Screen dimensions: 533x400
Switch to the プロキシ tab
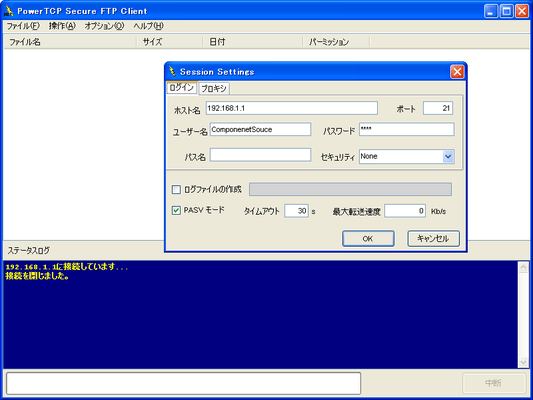click(214, 89)
